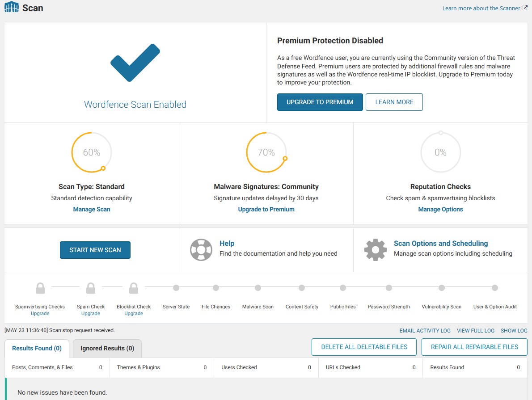The width and height of the screenshot is (532, 400).
Task: Click the Malware Scan stage dot
Action: click(x=258, y=288)
